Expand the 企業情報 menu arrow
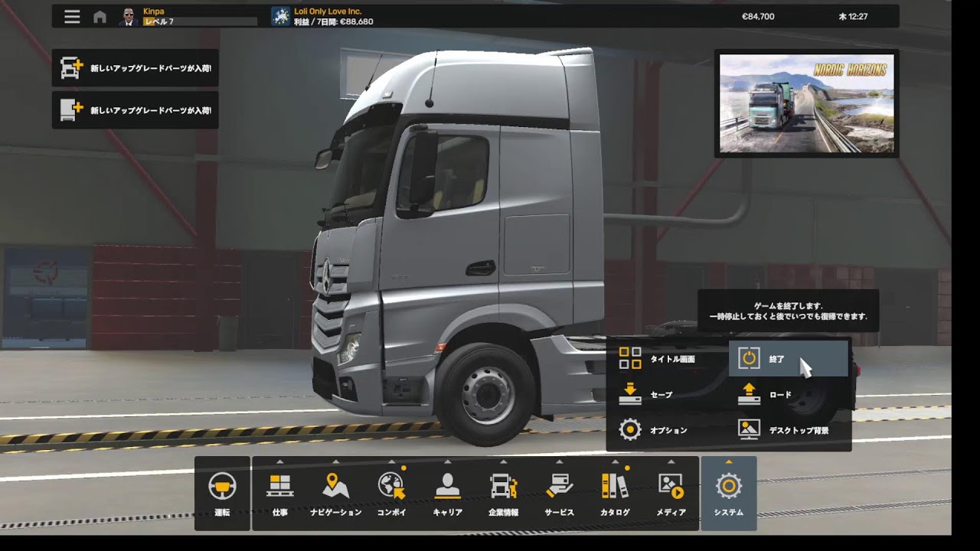Screen dimensions: 980x551 pos(504,461)
